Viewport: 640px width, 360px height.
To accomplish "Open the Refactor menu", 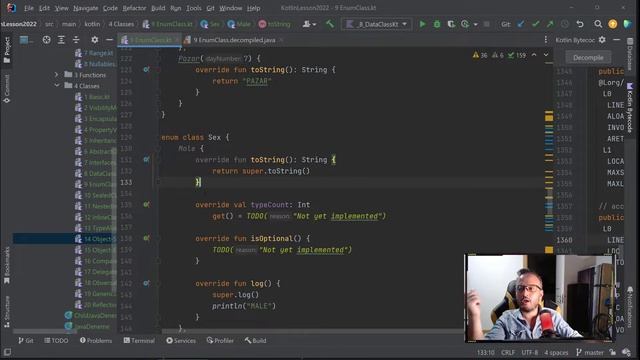I will [134, 8].
